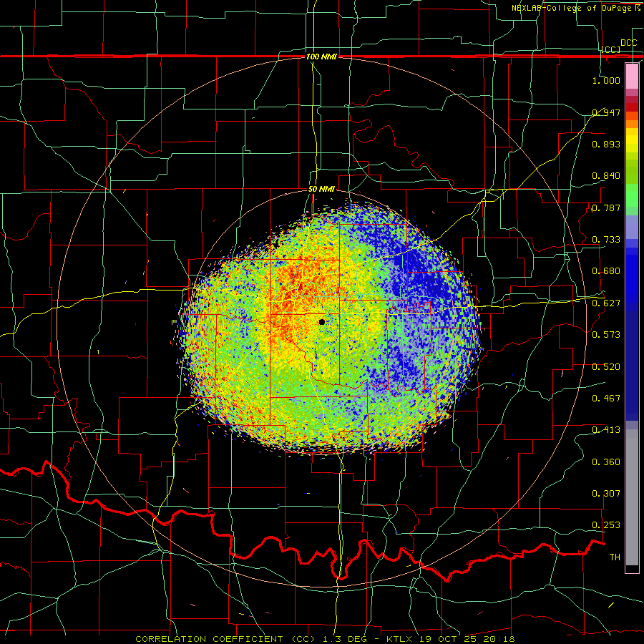Click the "[CC]" label above the color scale
The image size is (644, 644).
[x=611, y=49]
